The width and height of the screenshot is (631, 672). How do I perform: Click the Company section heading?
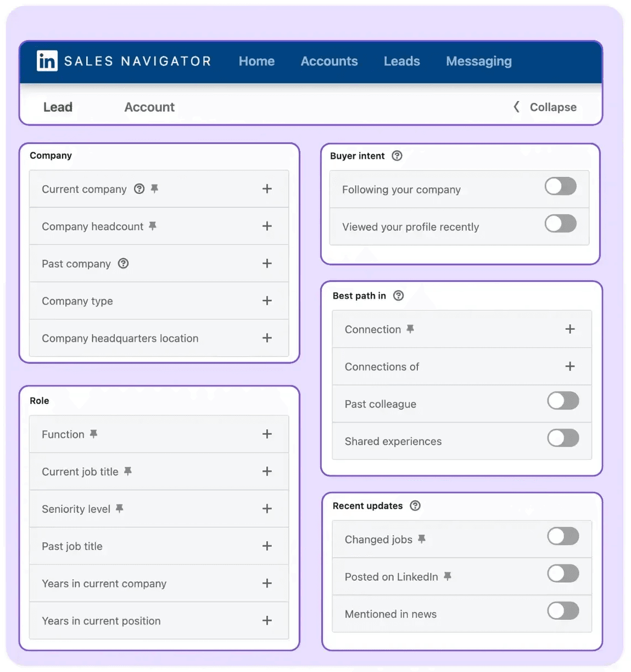coord(51,155)
